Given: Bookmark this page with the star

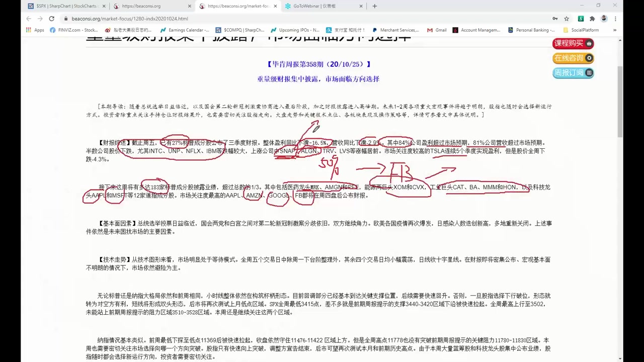Looking at the screenshot, I should [x=567, y=19].
